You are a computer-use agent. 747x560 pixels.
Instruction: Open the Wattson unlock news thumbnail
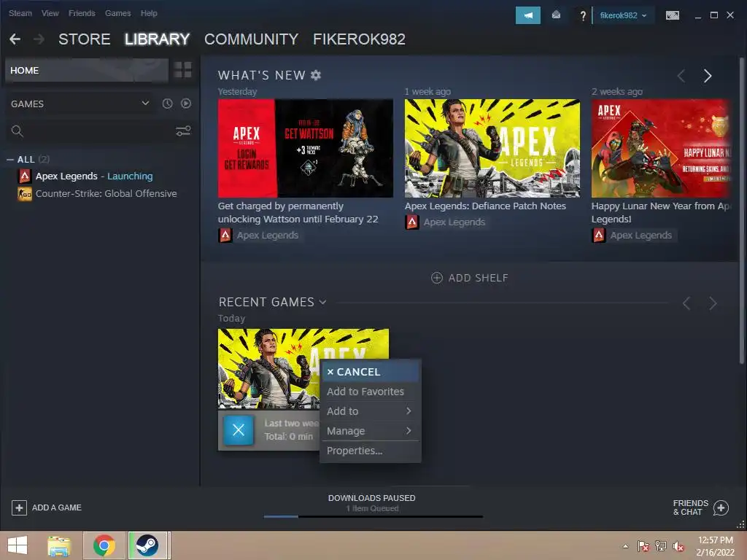306,148
